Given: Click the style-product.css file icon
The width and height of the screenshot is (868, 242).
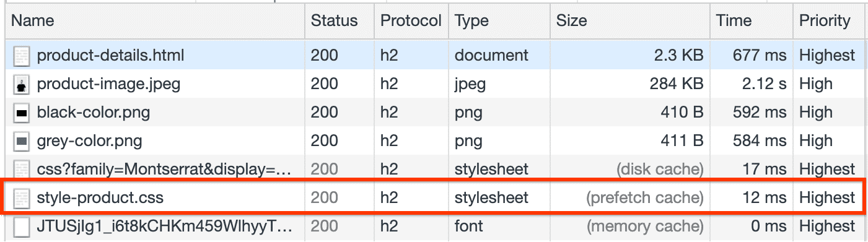Looking at the screenshot, I should [22, 198].
